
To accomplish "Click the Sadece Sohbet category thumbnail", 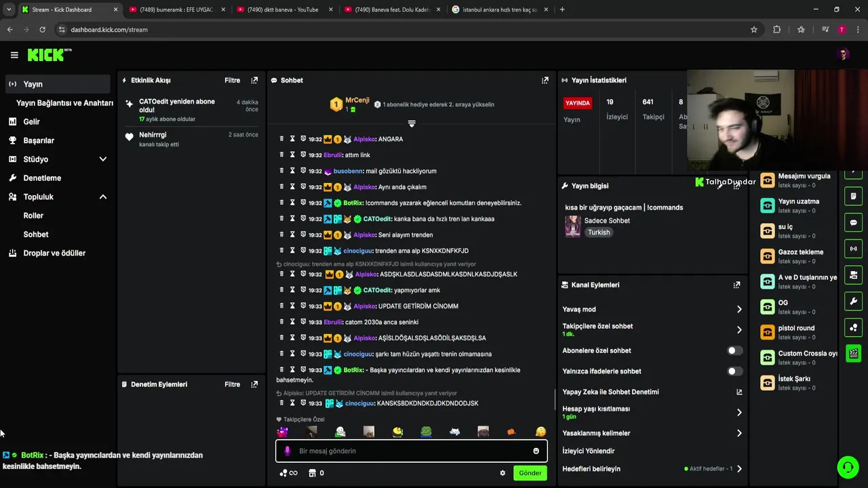I will [x=573, y=226].
